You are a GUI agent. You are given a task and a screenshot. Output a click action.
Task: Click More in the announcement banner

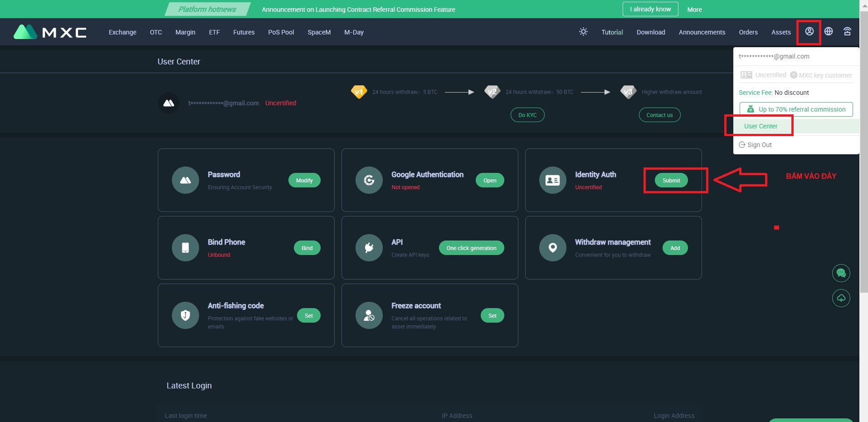694,10
